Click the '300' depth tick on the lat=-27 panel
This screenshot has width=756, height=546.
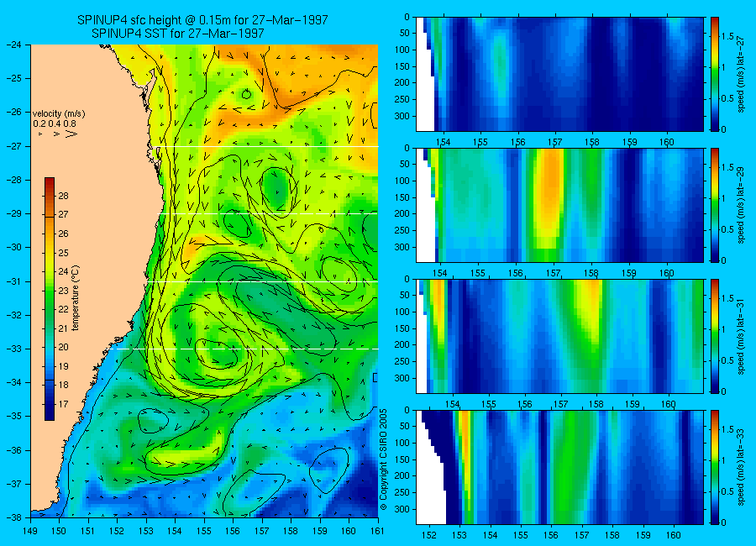click(402, 116)
